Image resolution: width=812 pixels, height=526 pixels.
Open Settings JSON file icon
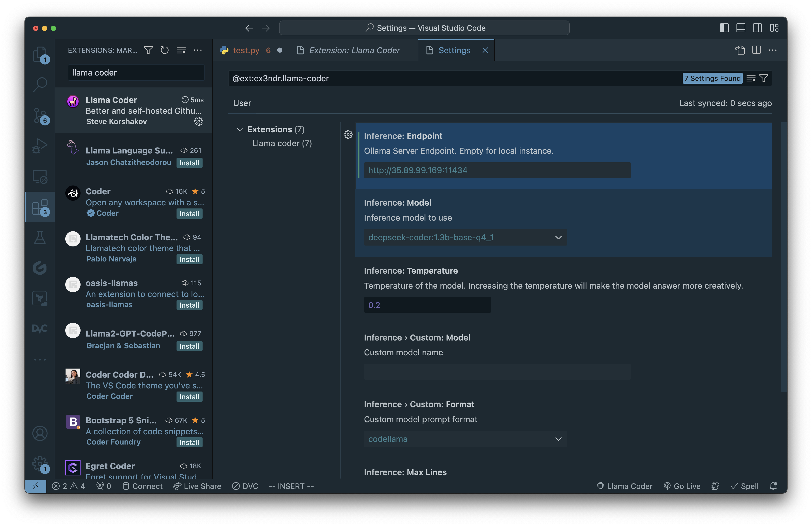pos(740,51)
